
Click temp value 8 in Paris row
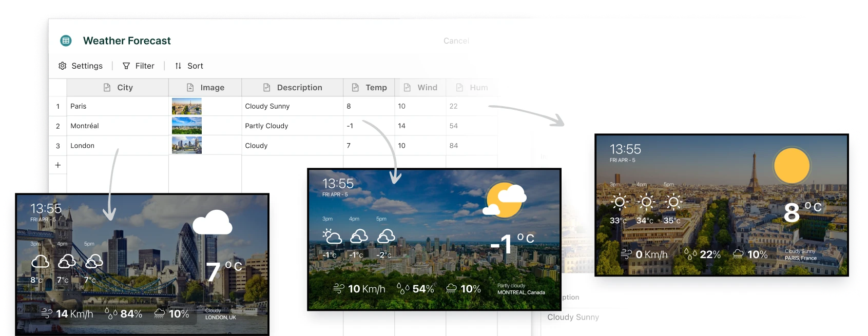tap(369, 106)
